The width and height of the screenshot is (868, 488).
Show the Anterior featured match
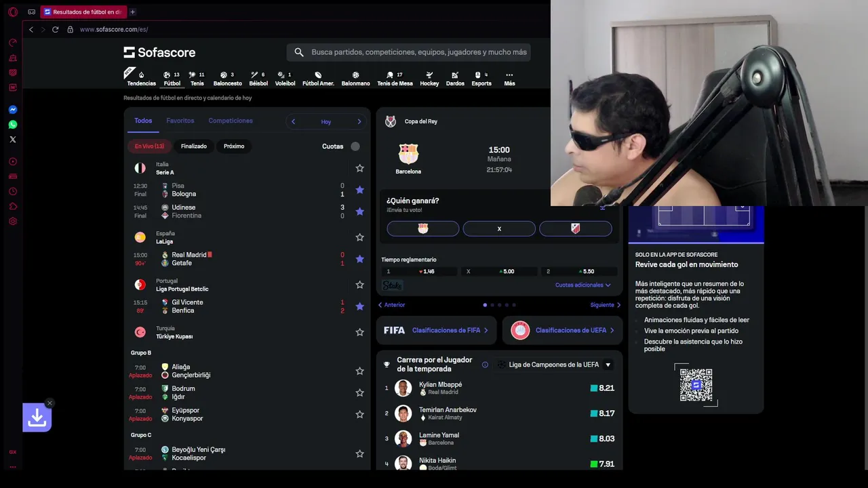tap(391, 305)
